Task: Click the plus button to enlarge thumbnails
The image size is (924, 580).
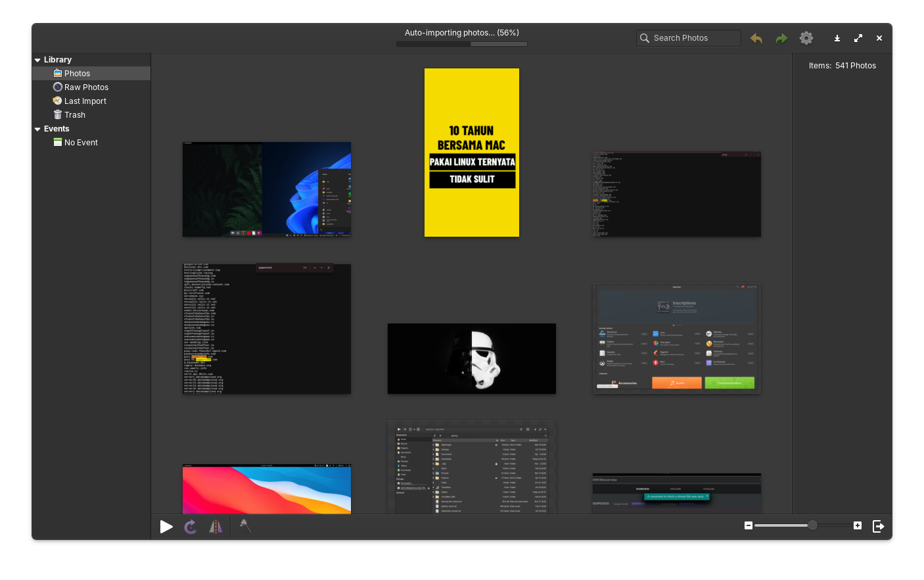Action: coord(858,525)
